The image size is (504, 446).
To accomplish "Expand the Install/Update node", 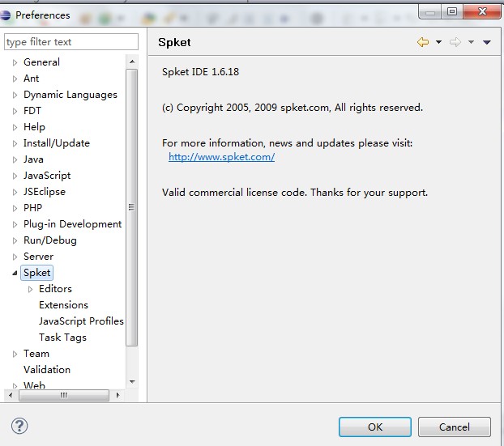I will click(15, 143).
